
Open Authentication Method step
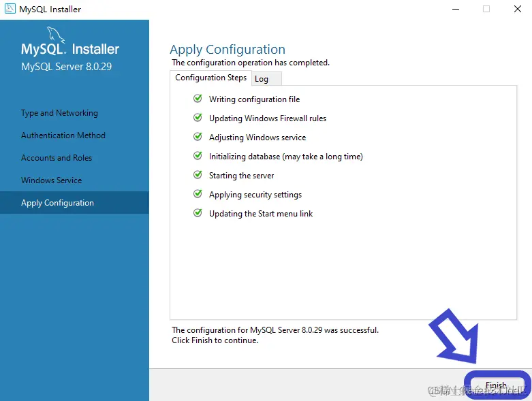click(63, 135)
